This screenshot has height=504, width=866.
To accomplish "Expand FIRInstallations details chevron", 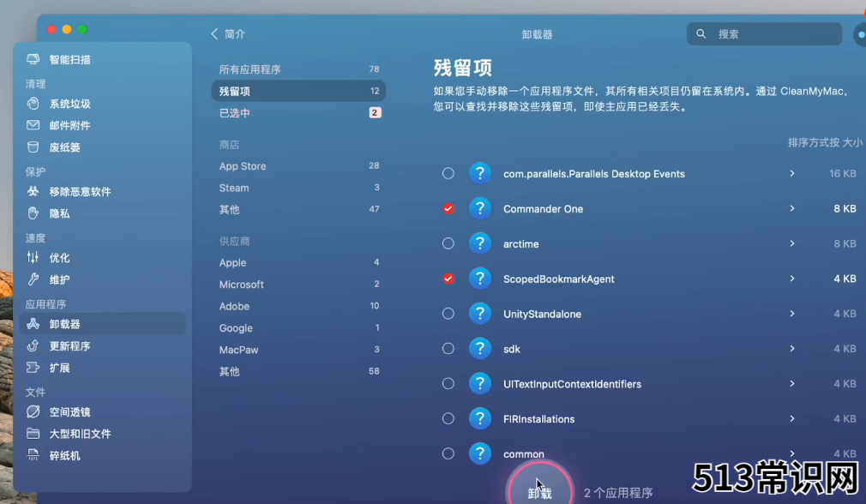I will click(x=792, y=418).
